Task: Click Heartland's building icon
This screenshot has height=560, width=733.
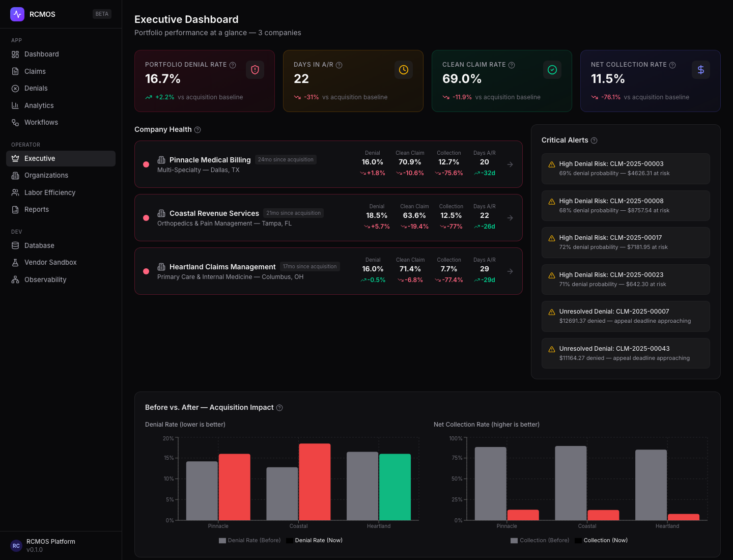Action: pyautogui.click(x=161, y=267)
